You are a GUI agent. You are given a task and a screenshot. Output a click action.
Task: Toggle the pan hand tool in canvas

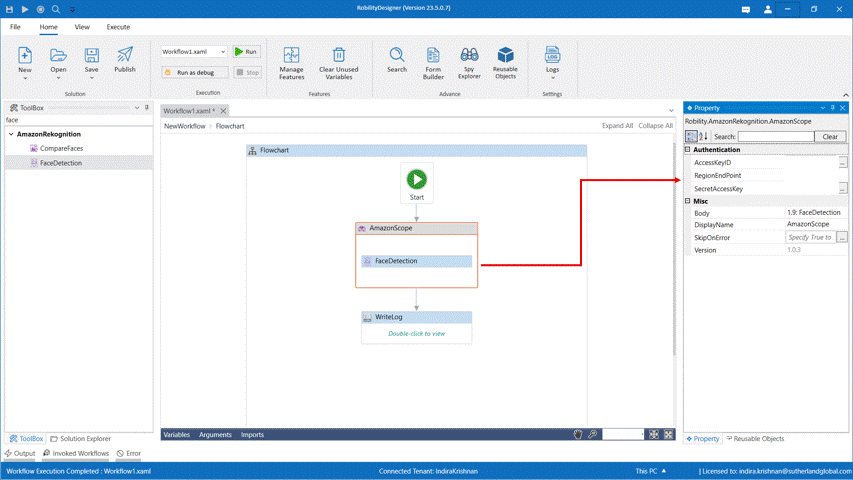click(x=578, y=435)
